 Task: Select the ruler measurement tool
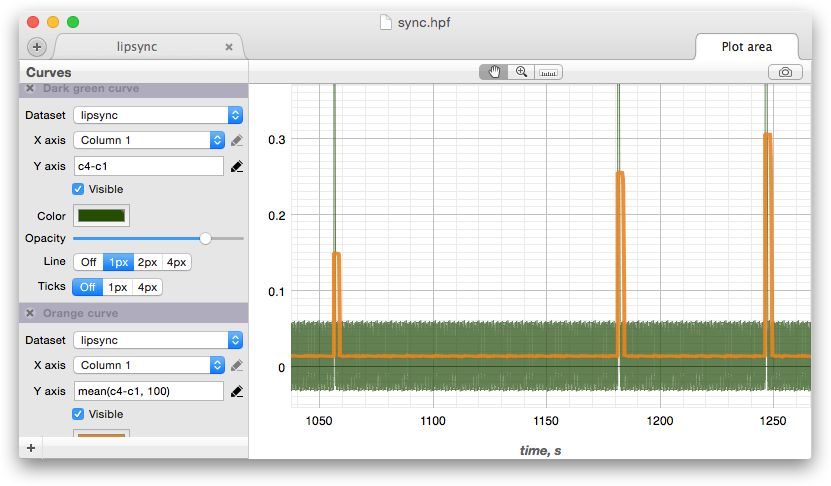(549, 72)
